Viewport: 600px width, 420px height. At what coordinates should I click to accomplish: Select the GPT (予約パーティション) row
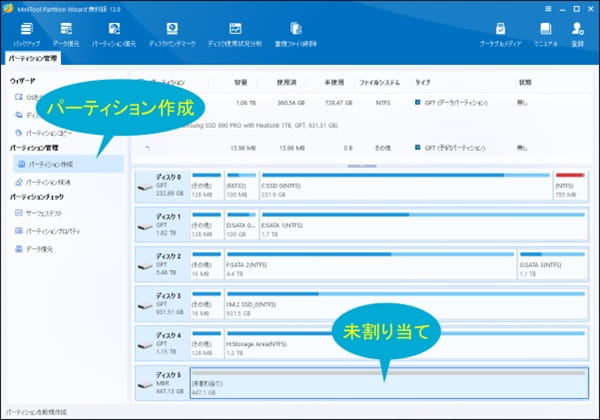click(361, 148)
